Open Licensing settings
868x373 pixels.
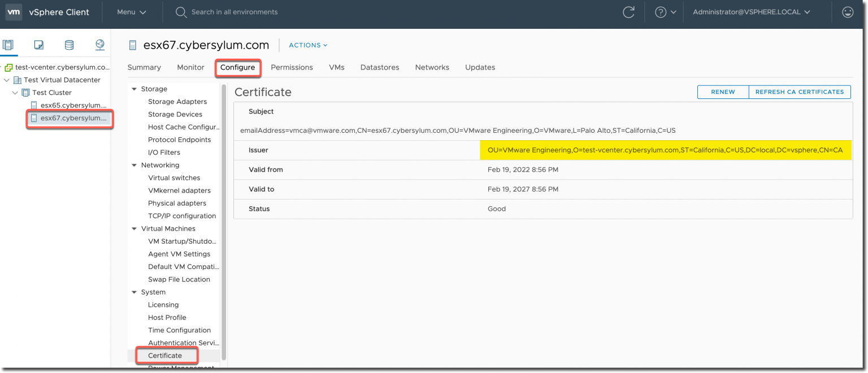[x=163, y=305]
